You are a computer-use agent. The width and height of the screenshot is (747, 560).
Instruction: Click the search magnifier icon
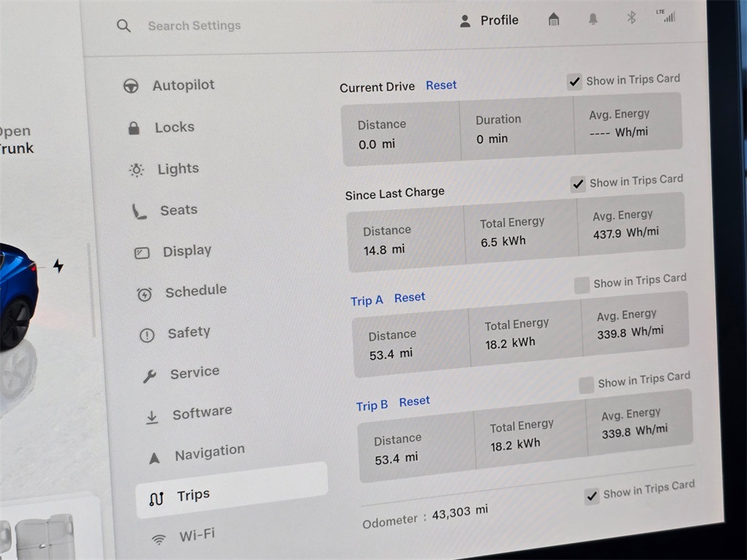click(124, 26)
